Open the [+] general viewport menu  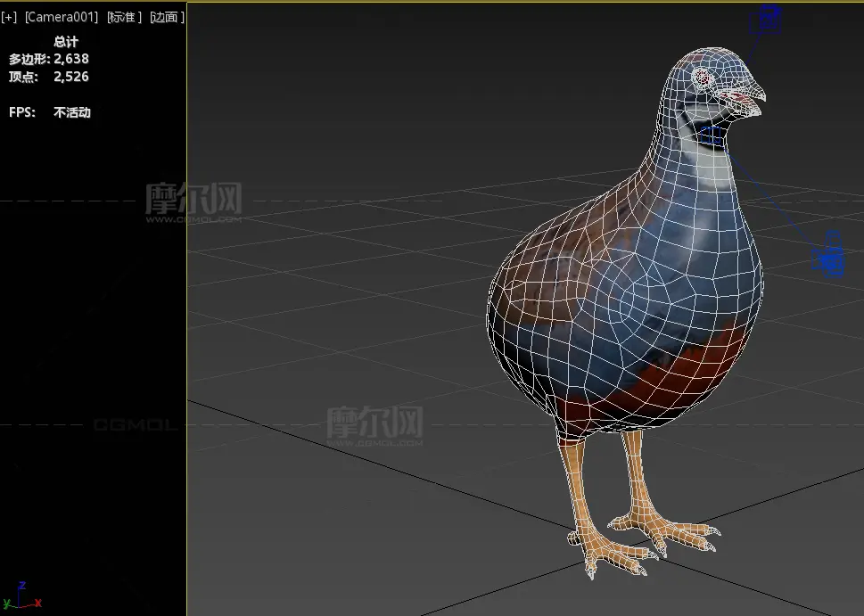[x=9, y=17]
